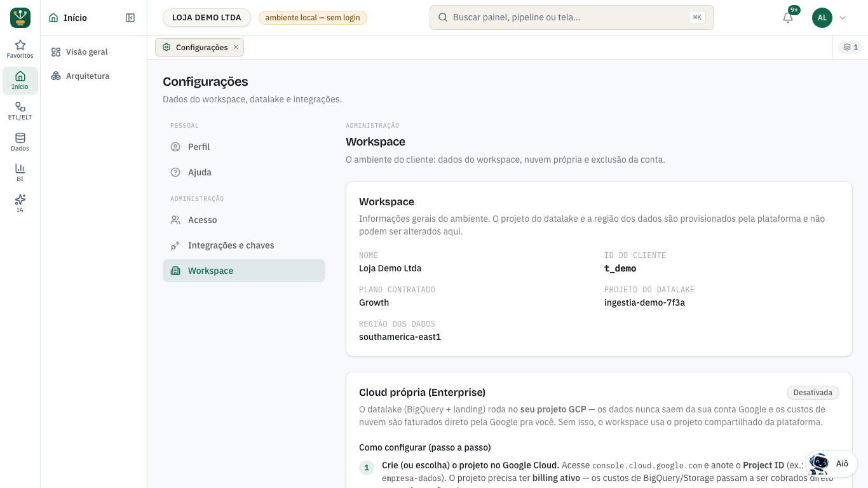868x488 pixels.
Task: Select the Perfil settings item
Action: click(x=244, y=147)
